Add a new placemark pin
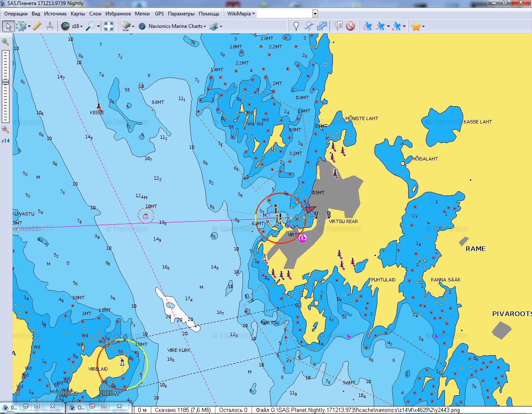532x414 pixels. coord(296,26)
